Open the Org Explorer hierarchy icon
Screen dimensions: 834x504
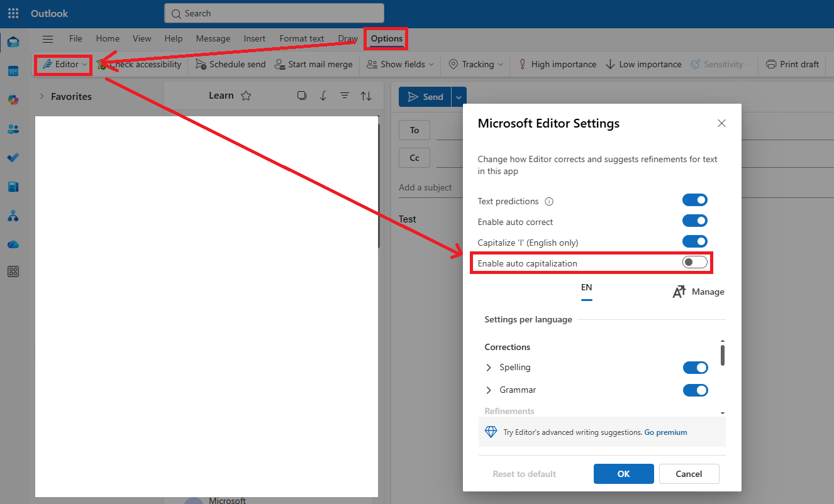pyautogui.click(x=13, y=216)
